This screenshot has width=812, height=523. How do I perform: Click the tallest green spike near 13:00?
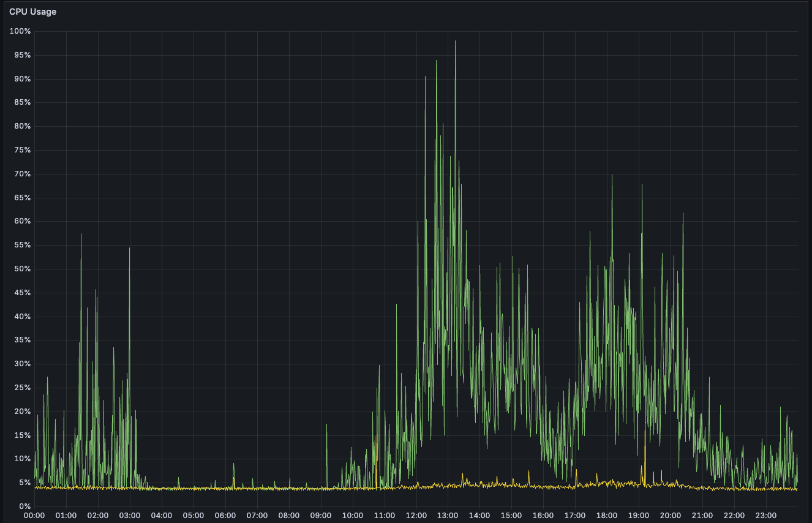click(x=455, y=43)
